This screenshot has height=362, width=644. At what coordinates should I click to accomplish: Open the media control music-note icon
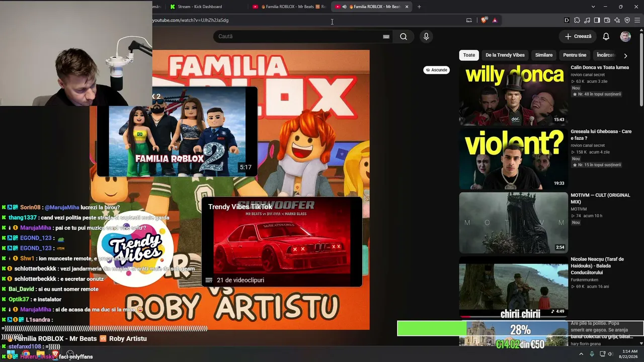(587, 20)
